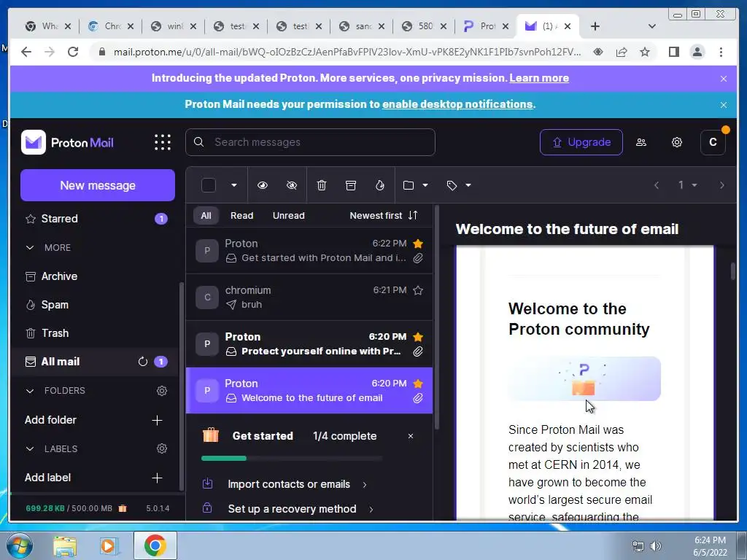Click the Chrome address bar URL

[347, 52]
